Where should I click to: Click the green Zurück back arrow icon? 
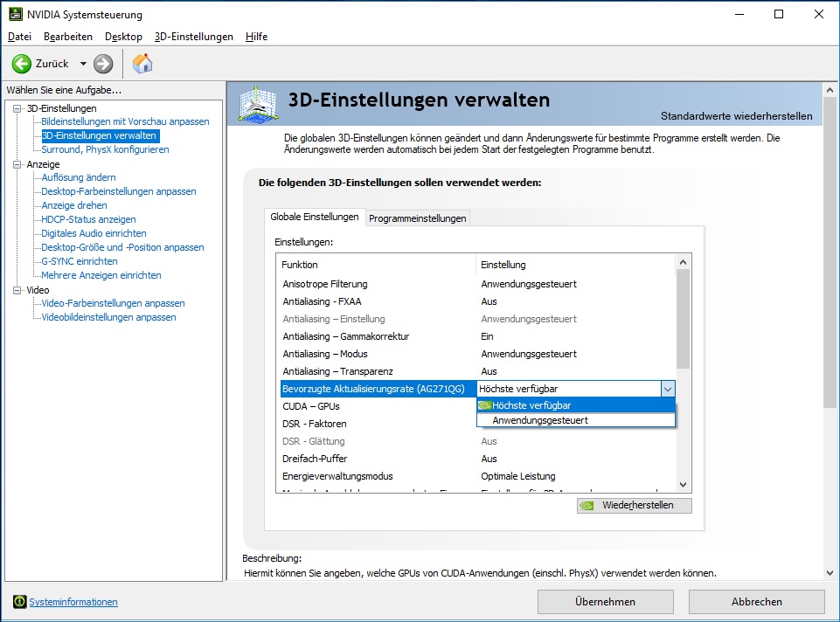coord(22,64)
